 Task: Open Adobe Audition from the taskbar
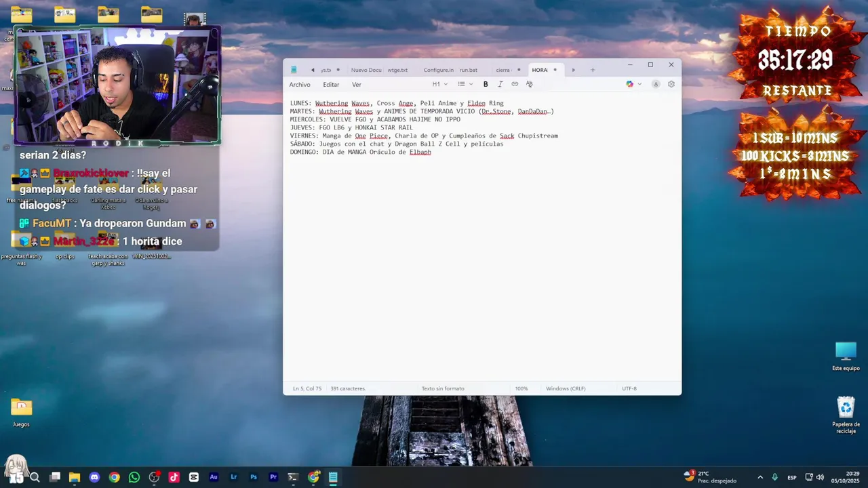pyautogui.click(x=214, y=477)
